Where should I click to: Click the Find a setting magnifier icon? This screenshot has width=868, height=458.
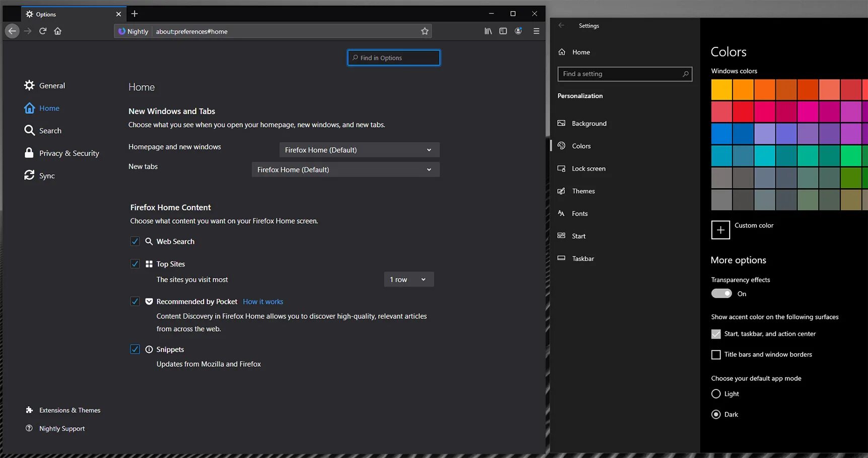(685, 74)
